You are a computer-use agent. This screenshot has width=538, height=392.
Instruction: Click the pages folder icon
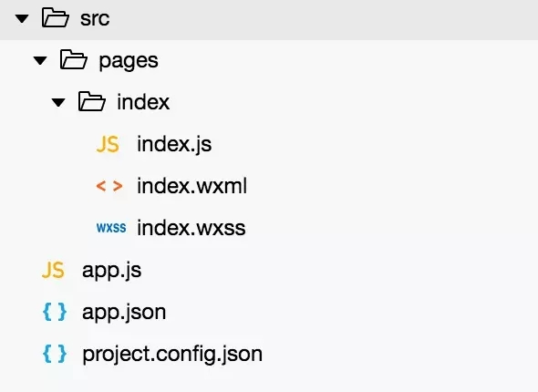click(x=74, y=59)
